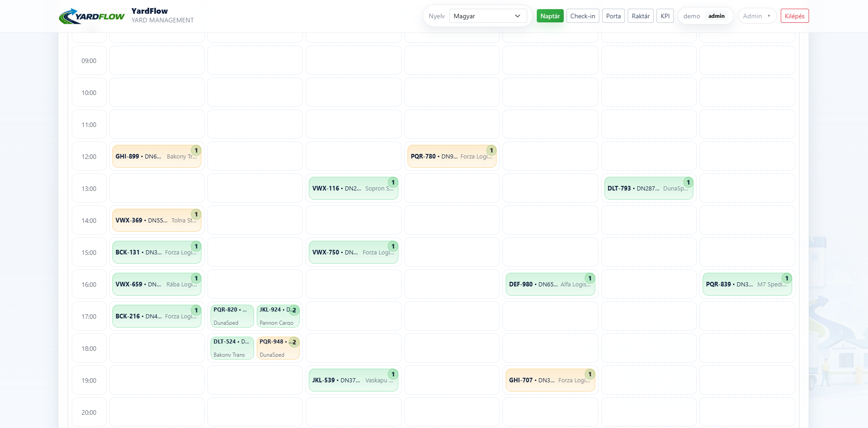868x428 pixels.
Task: Switch to the Naptár tab
Action: tap(550, 16)
